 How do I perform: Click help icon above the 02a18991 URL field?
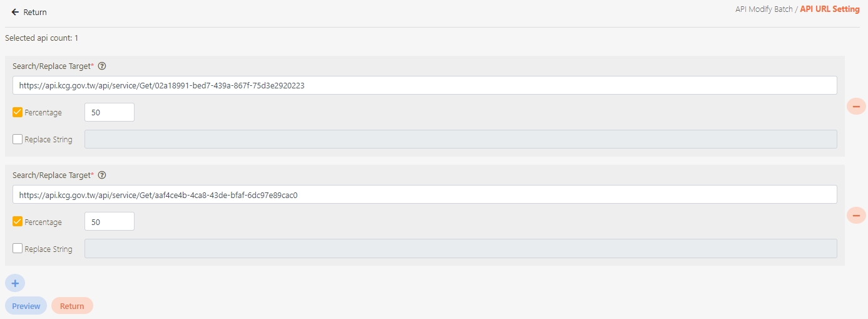click(102, 66)
